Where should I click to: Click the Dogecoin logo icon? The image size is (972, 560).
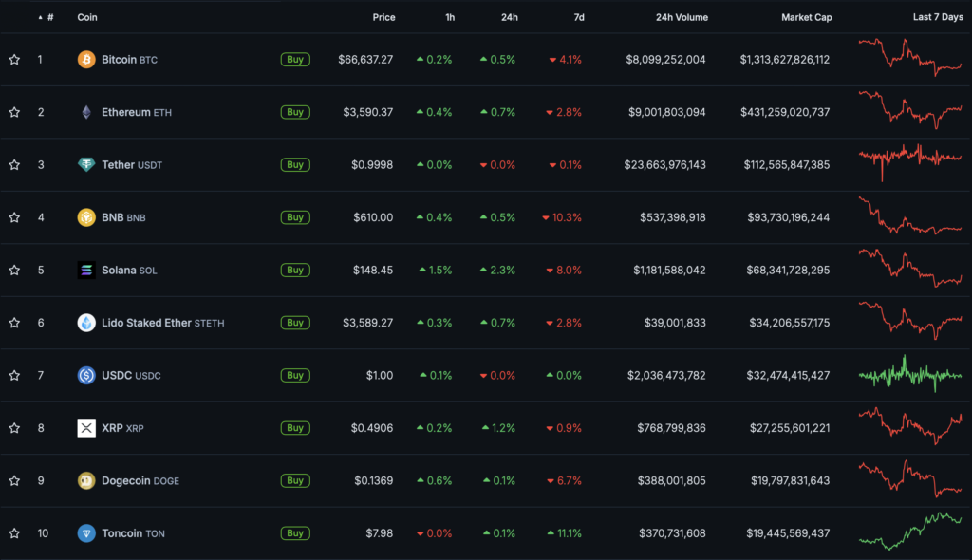86,480
